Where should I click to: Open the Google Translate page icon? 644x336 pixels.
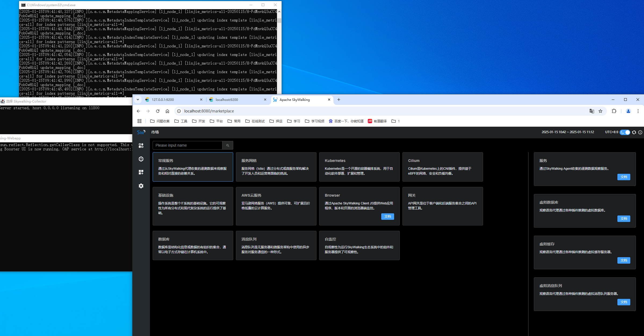(x=592, y=111)
